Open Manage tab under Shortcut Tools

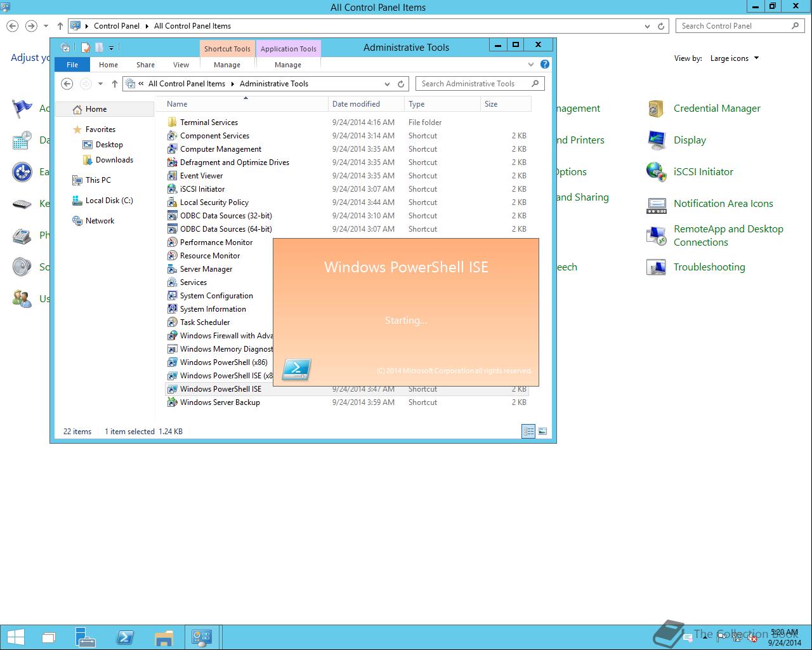tap(227, 65)
